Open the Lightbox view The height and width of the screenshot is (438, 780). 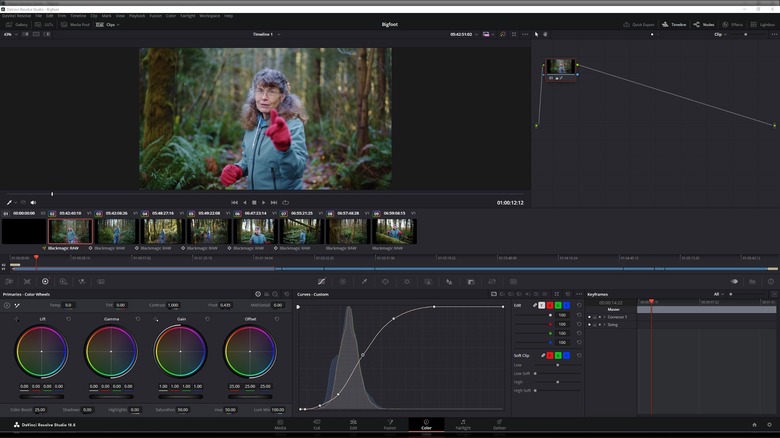(762, 24)
